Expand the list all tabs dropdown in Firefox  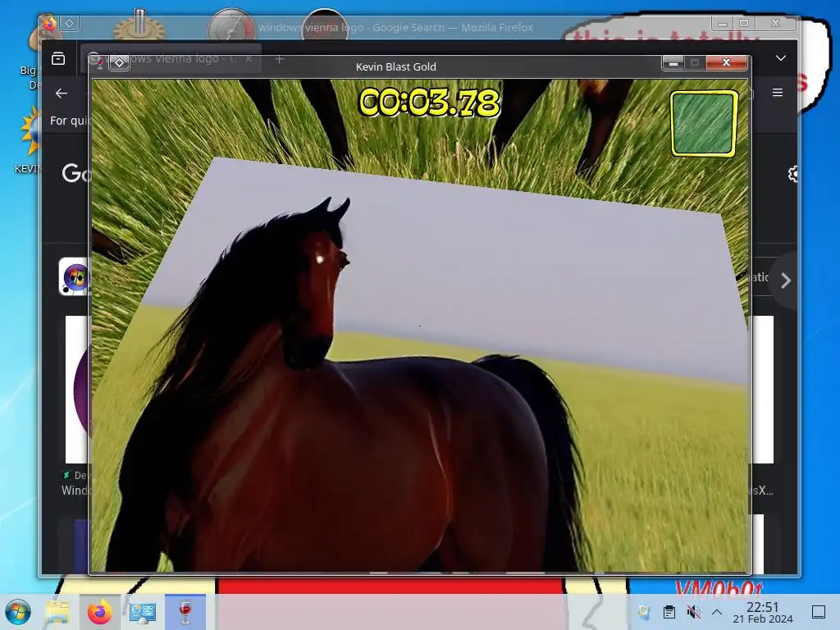coord(781,58)
